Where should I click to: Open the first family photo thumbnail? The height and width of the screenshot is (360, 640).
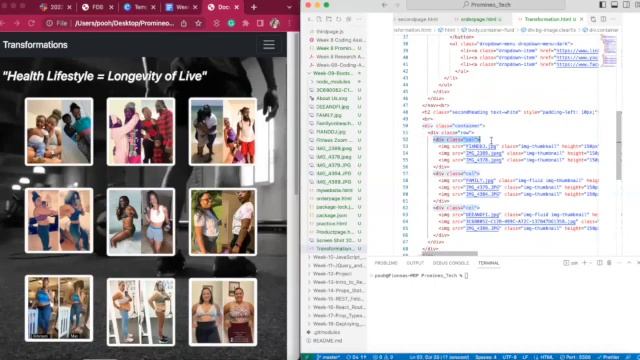(x=59, y=131)
